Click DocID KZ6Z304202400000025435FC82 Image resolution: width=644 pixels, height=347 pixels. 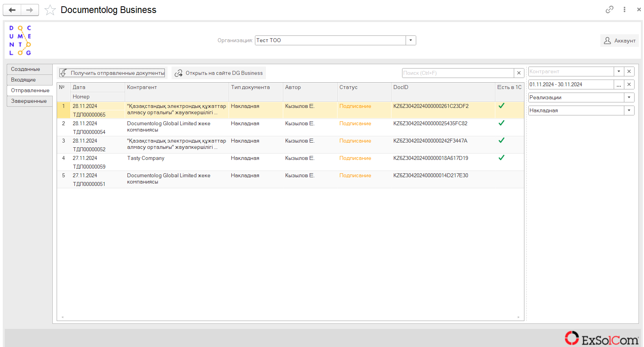(x=430, y=123)
